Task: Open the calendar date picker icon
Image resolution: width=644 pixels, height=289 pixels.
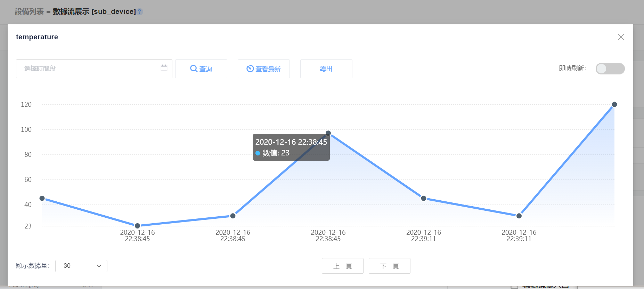Action: [164, 68]
